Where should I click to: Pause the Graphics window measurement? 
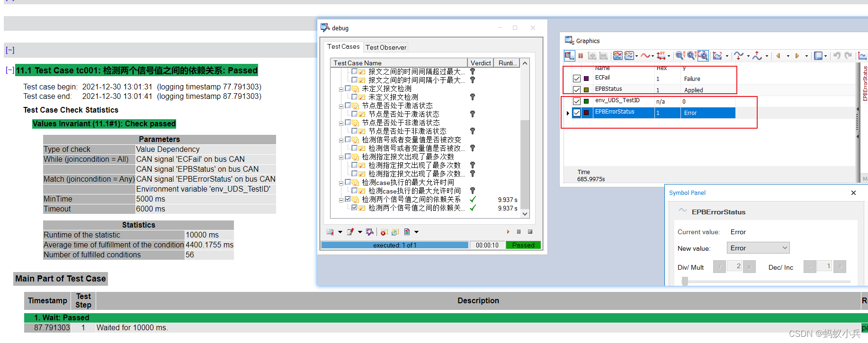tap(581, 56)
